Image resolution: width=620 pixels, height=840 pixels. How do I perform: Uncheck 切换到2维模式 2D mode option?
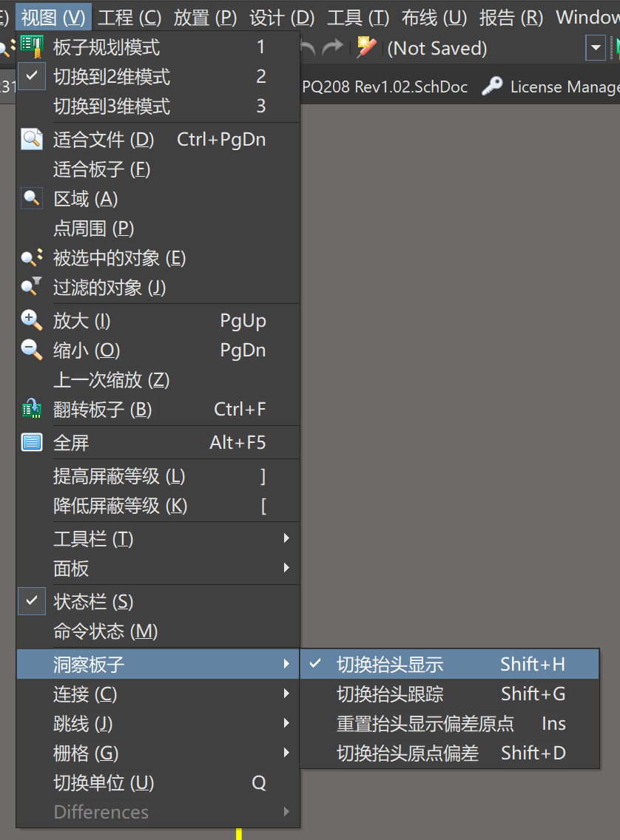(x=111, y=77)
